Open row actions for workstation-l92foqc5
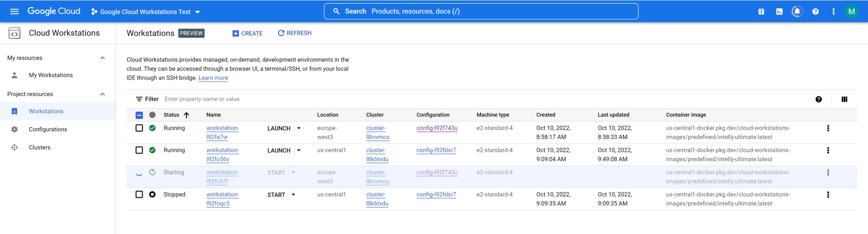The width and height of the screenshot is (868, 234). click(828, 195)
